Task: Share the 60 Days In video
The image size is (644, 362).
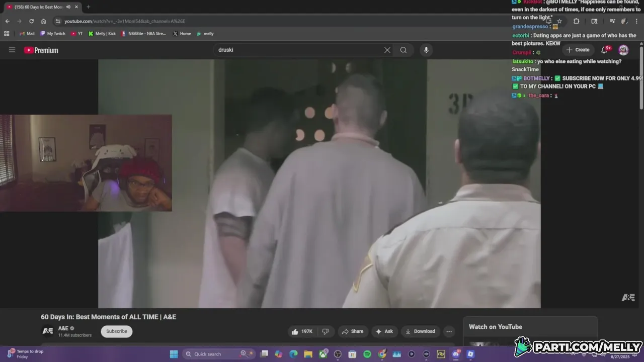Action: [352, 331]
